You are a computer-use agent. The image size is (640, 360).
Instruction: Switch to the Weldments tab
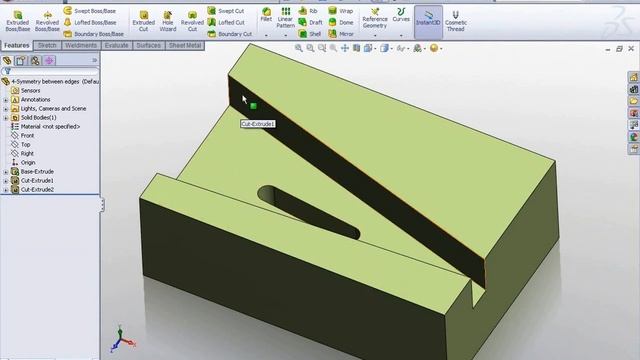pyautogui.click(x=81, y=45)
